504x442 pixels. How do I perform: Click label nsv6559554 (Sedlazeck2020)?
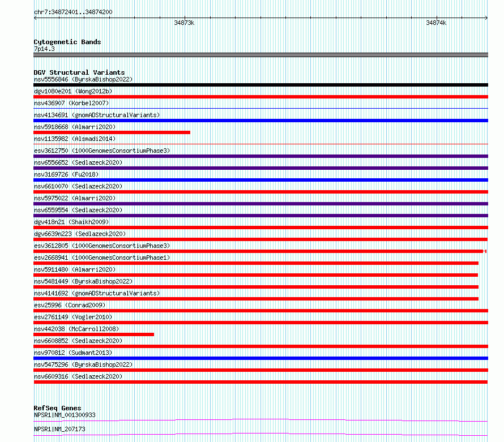coord(78,210)
